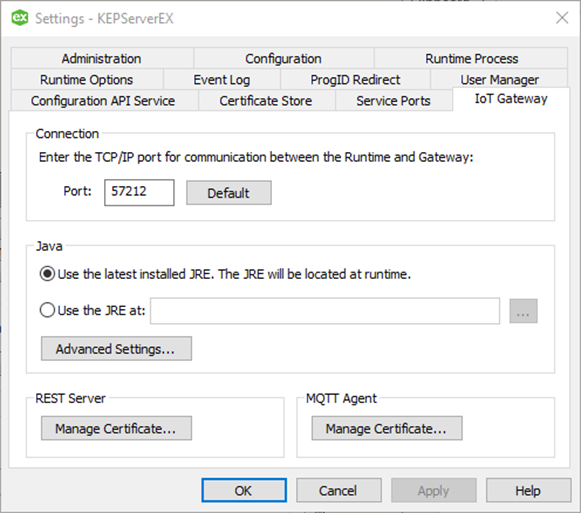Click the browse ellipsis button for JRE path
Viewport: 581px width, 513px height.
[x=523, y=311]
